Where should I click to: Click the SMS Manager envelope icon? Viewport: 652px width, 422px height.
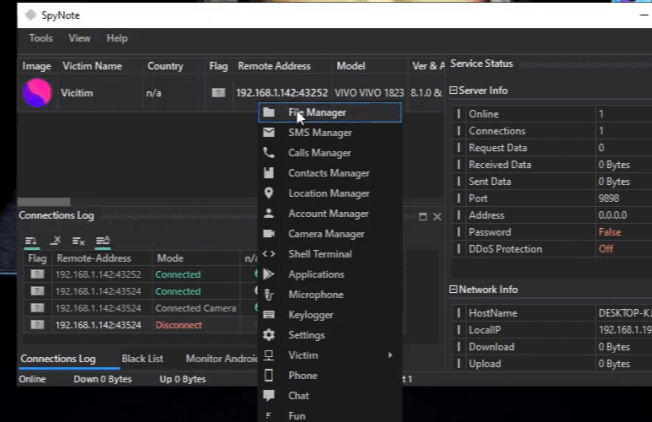click(x=268, y=133)
